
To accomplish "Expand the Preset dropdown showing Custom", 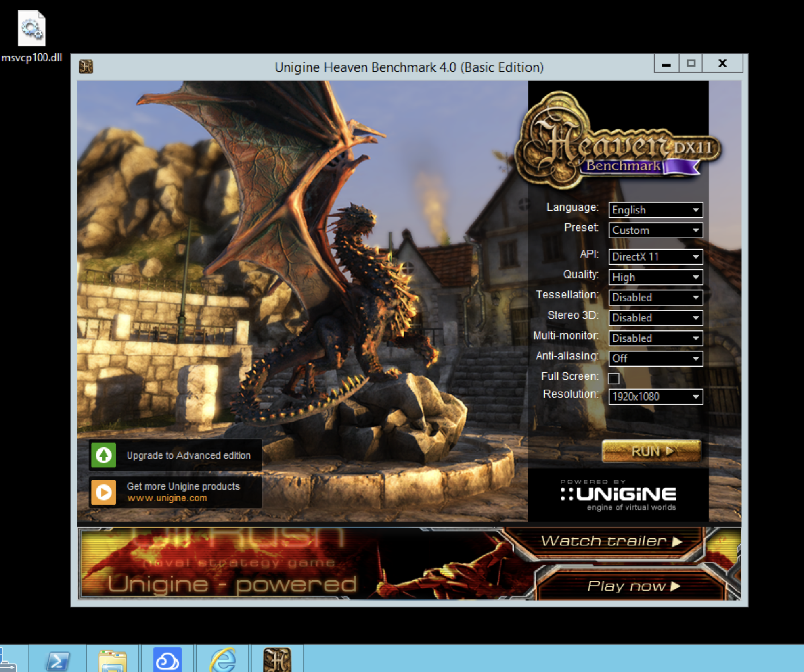I will click(x=655, y=230).
